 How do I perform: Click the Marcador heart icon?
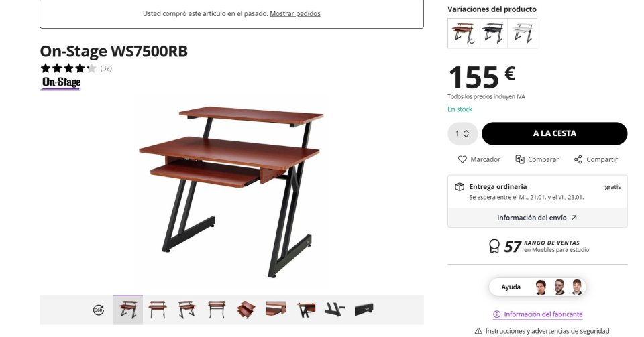462,159
